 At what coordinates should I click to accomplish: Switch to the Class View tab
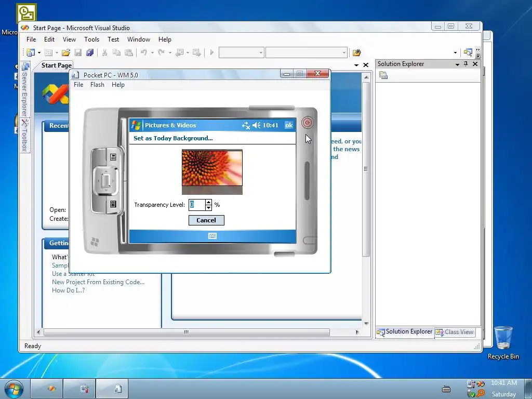point(455,332)
